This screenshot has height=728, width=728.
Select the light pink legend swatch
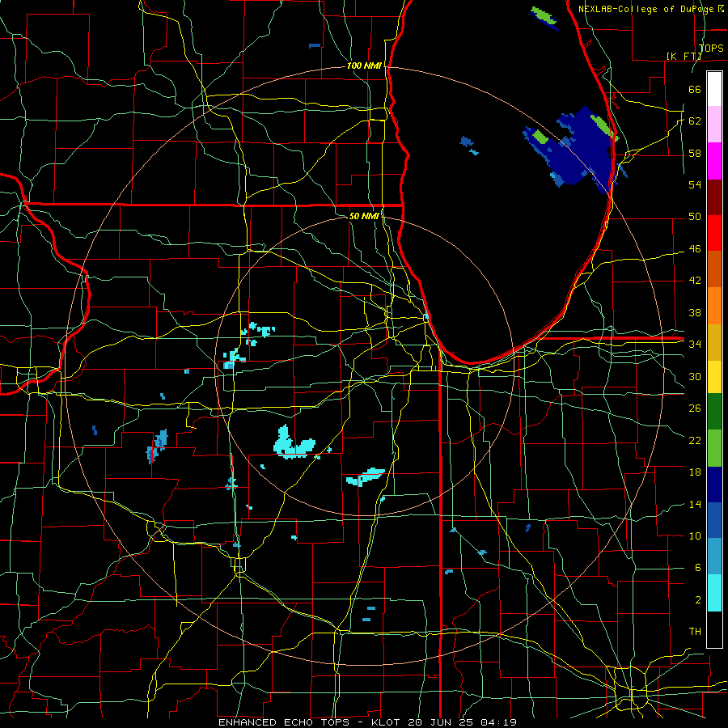[x=714, y=124]
